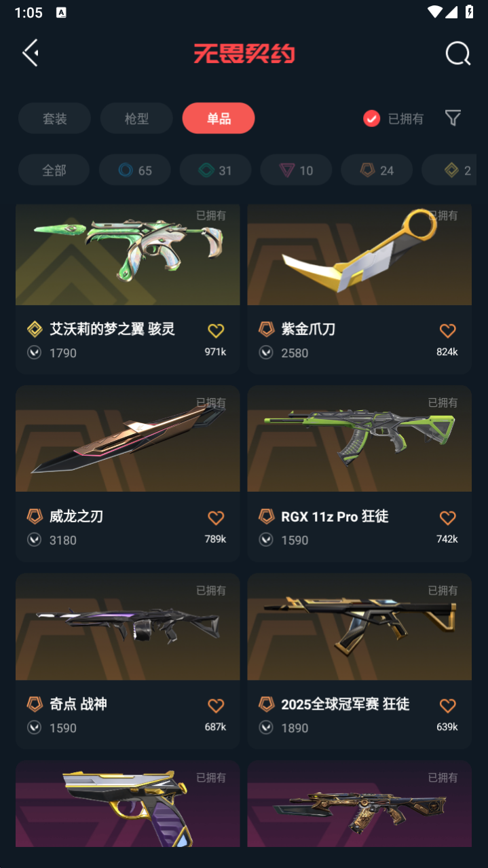Open the filter funnel icon
This screenshot has height=868, width=488.
[x=453, y=118]
